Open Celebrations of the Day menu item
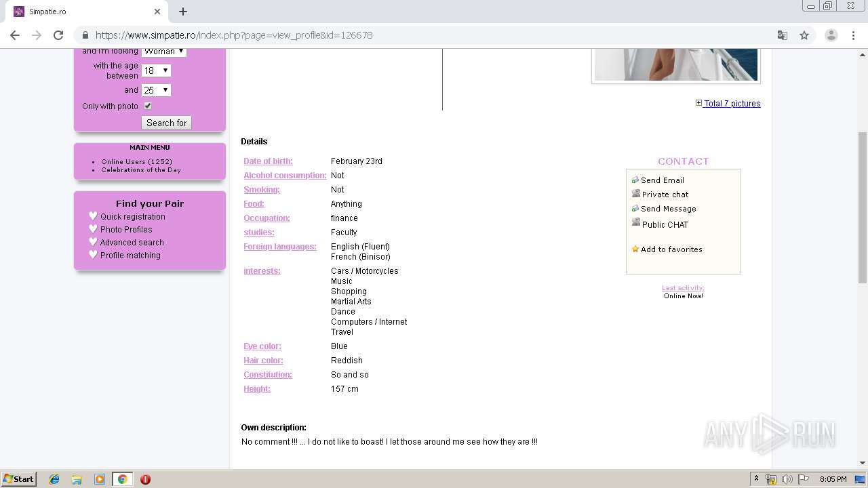 click(x=141, y=169)
